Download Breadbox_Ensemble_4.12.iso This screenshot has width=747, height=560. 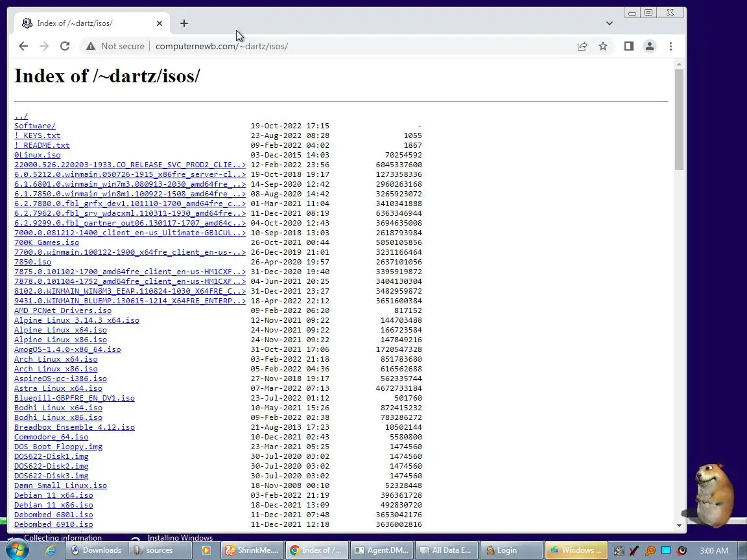coord(75,427)
